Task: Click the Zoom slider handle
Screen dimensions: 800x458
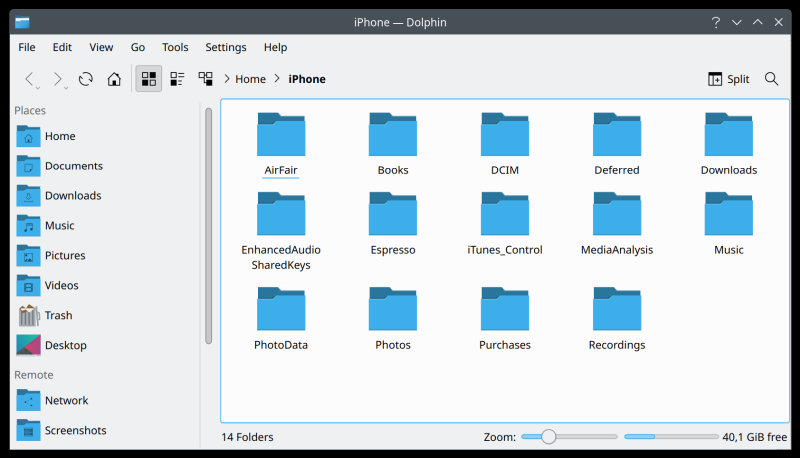Action: point(548,437)
